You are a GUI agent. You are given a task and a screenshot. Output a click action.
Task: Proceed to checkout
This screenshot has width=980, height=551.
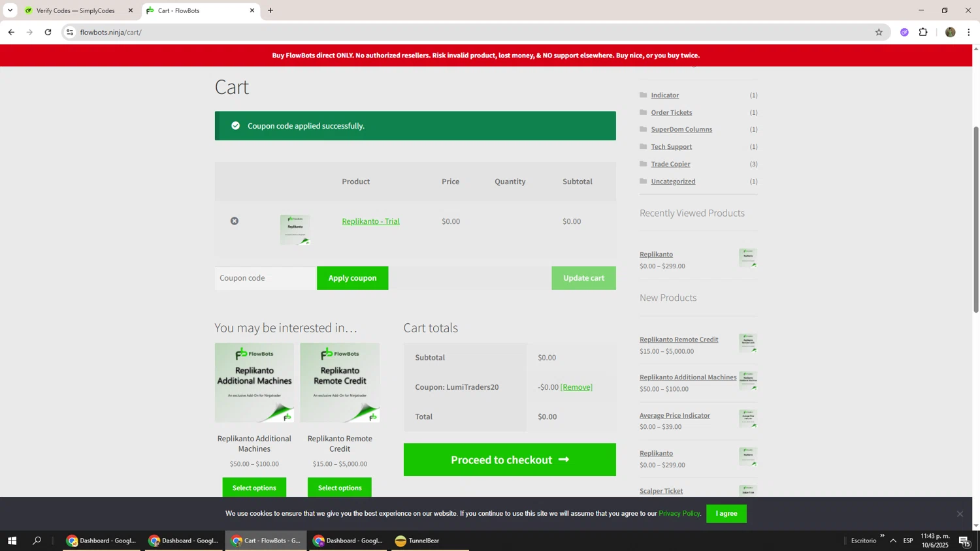point(510,460)
